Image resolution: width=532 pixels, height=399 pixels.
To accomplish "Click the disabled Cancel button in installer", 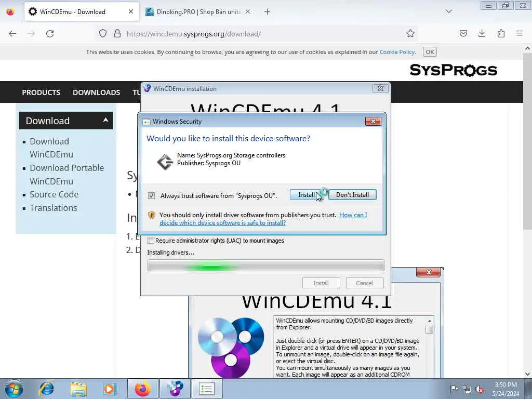I will (x=365, y=283).
